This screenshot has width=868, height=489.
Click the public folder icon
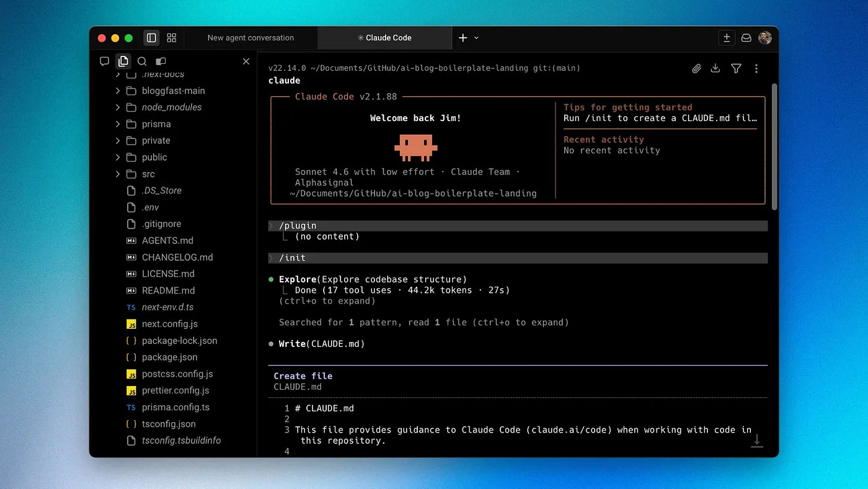(131, 158)
